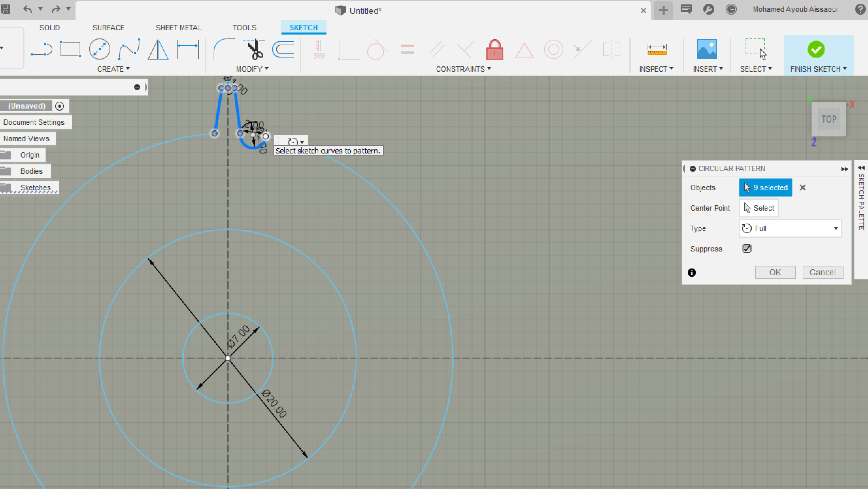Select the Center Diameter Circle tool
The height and width of the screenshot is (489, 868).
[x=99, y=50]
